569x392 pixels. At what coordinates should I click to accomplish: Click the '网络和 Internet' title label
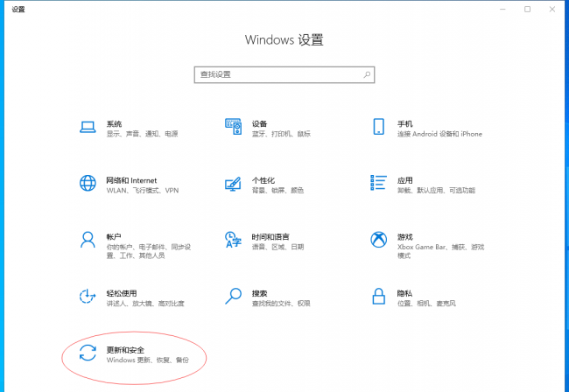coord(131,180)
